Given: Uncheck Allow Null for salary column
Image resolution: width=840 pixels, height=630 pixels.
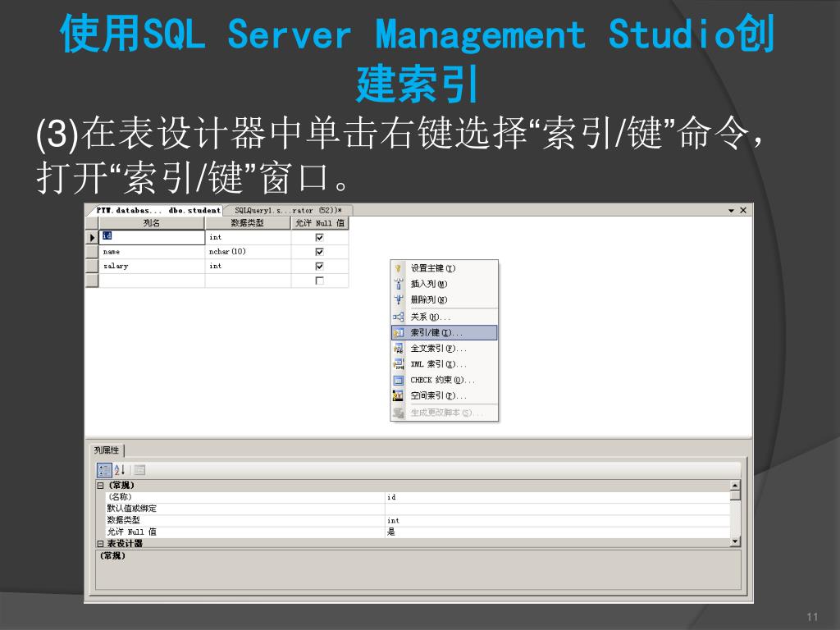Looking at the screenshot, I should (319, 267).
